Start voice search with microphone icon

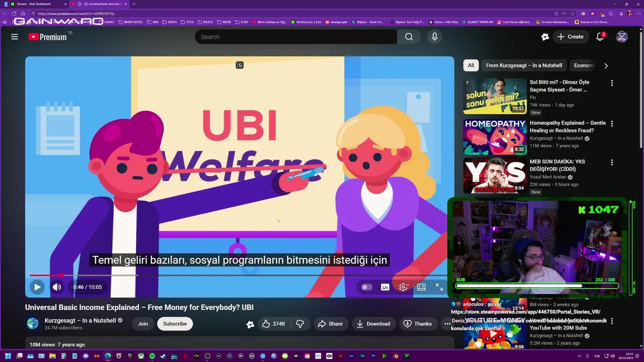click(435, 37)
